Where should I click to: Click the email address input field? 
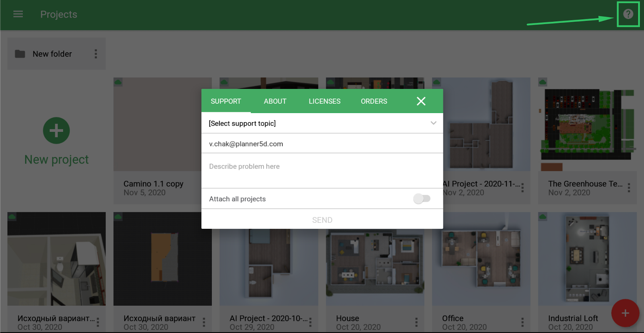pyautogui.click(x=322, y=144)
